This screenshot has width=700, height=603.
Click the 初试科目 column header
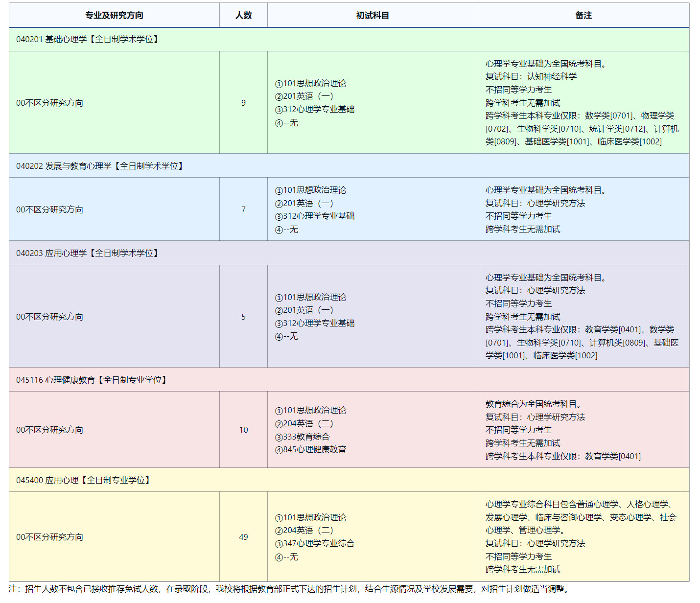(x=372, y=15)
